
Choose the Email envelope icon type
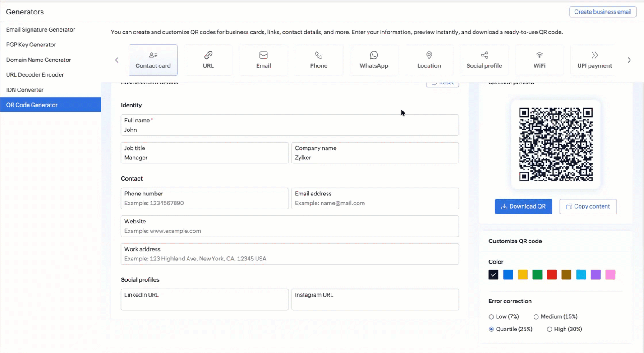click(263, 60)
